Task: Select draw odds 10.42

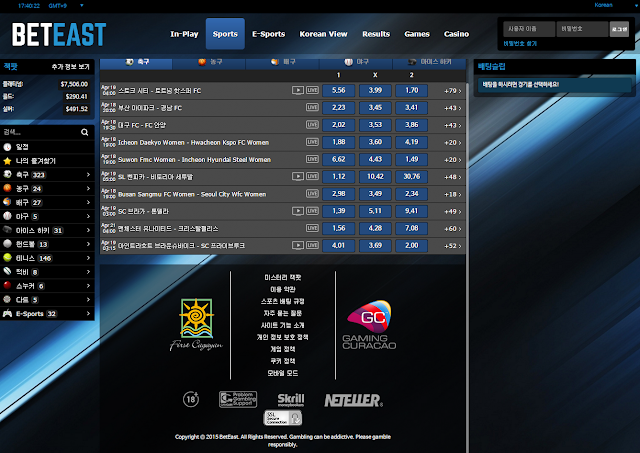Action: pyautogui.click(x=375, y=176)
